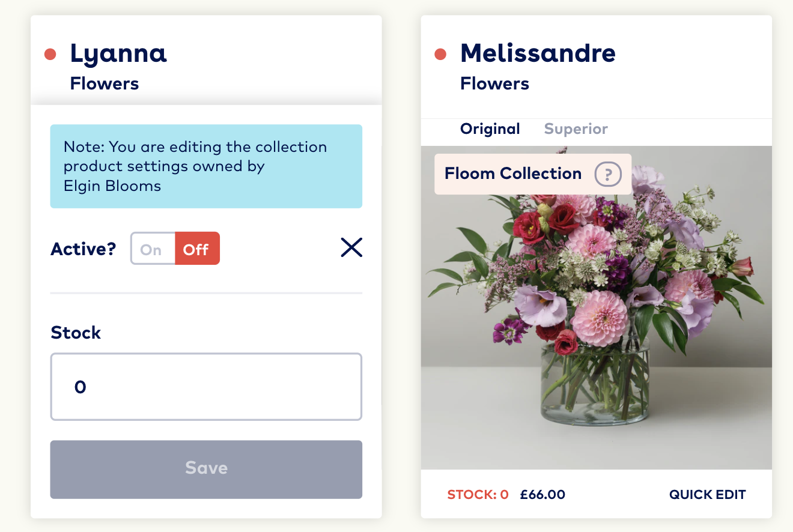Click the red status dot next to Lyanna
Viewport: 793px width, 532px height.
pos(50,54)
